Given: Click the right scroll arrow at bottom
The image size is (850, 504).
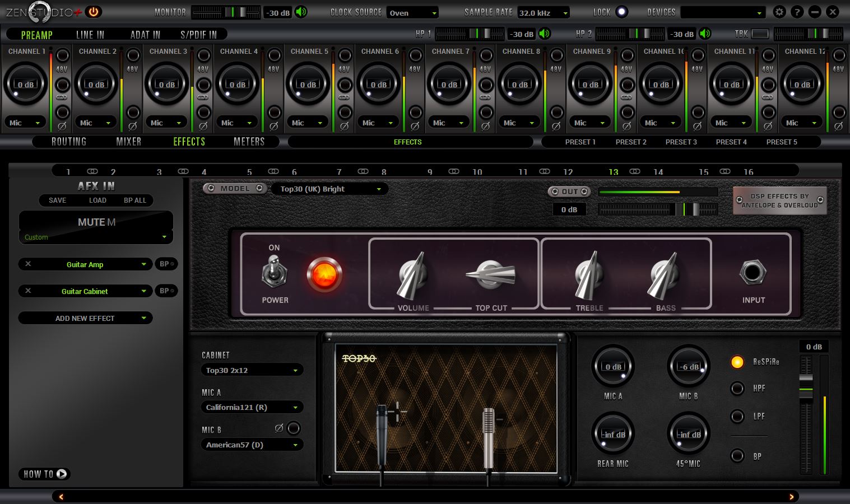Looking at the screenshot, I should coord(791,497).
